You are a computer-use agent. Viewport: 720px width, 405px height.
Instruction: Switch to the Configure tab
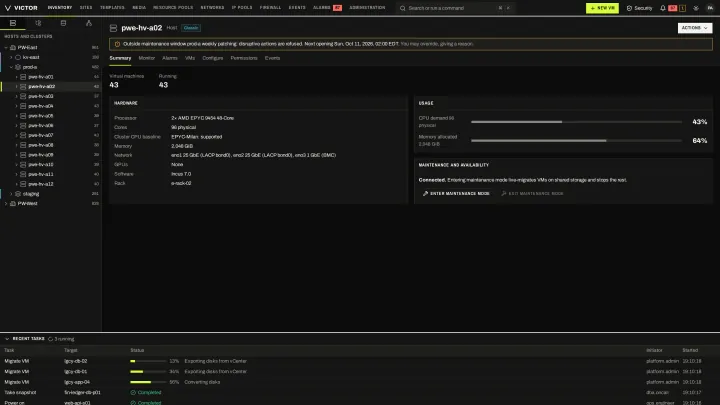pos(213,58)
